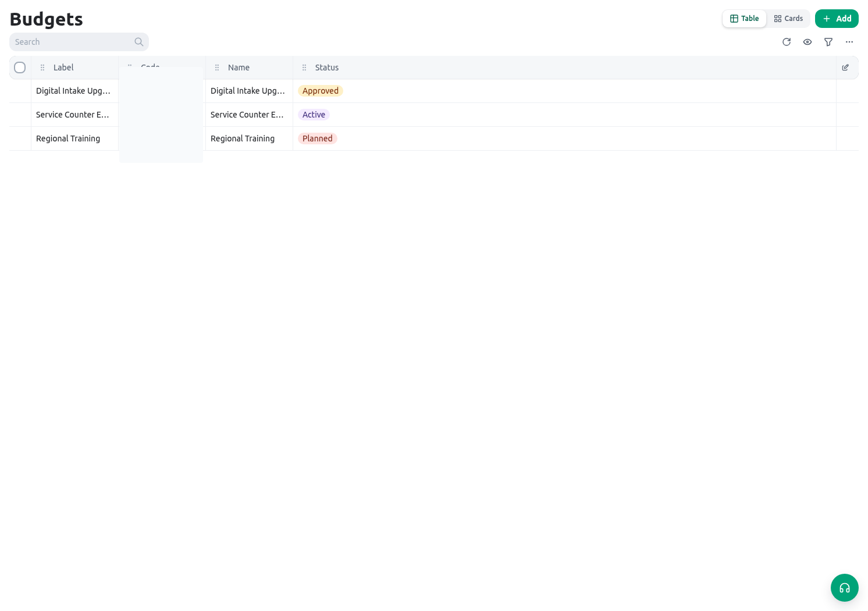Tick the select-all rows checkbox

(20, 68)
